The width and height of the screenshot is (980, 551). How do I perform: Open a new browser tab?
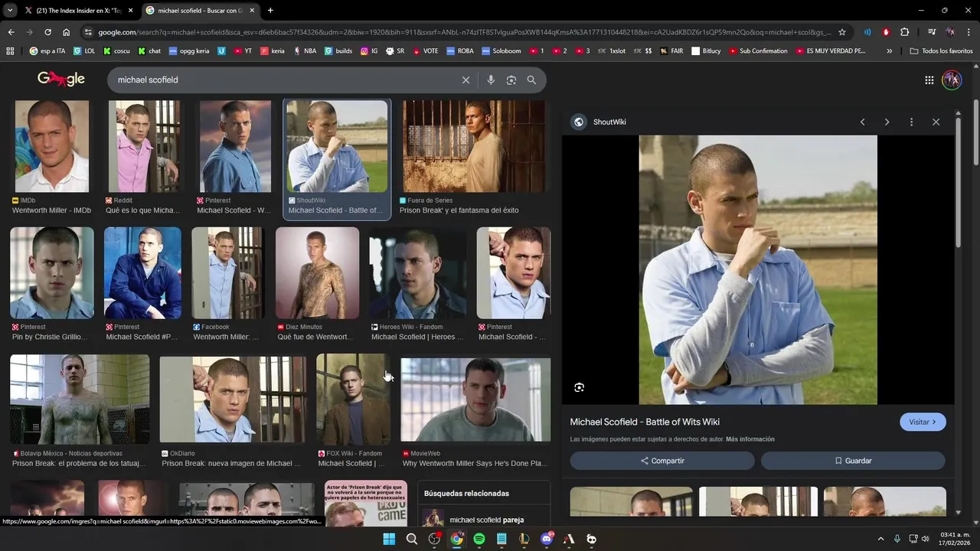pyautogui.click(x=270, y=10)
